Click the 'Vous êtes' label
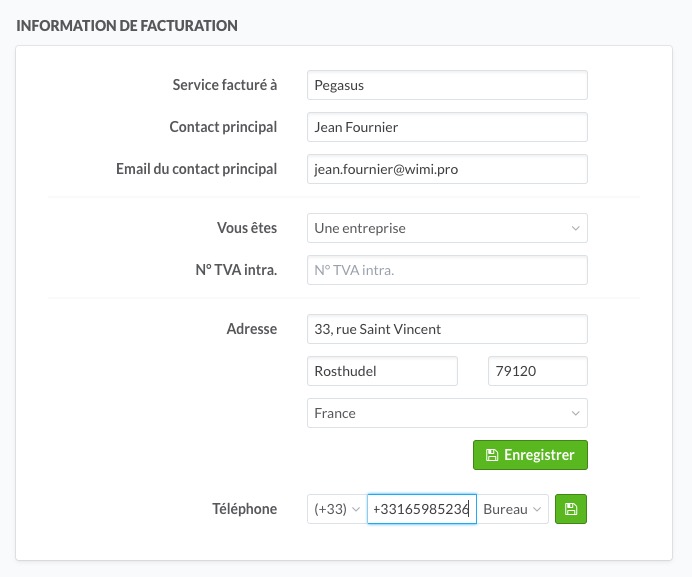692x577 pixels. (247, 228)
